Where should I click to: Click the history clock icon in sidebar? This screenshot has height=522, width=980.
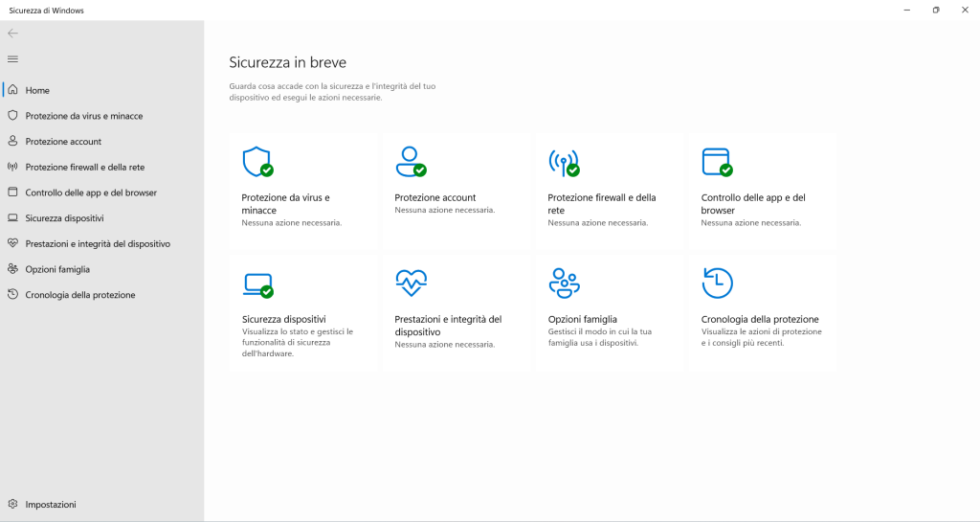[x=12, y=294]
